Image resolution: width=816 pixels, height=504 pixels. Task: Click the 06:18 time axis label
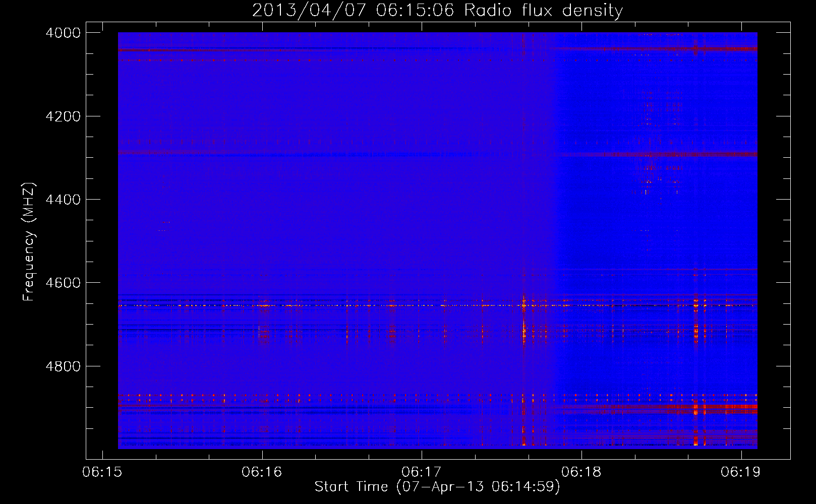[581, 472]
